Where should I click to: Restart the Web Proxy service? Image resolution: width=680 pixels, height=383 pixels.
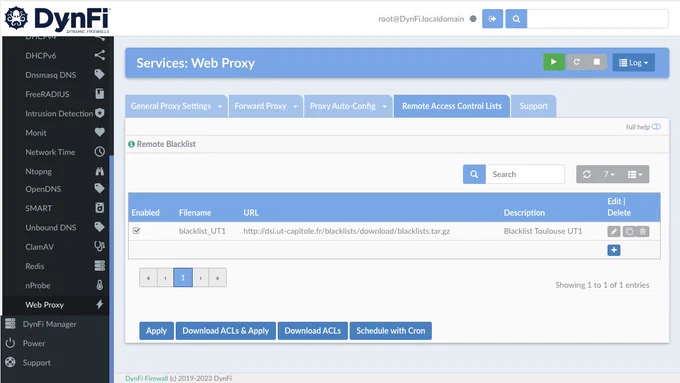[x=576, y=62]
